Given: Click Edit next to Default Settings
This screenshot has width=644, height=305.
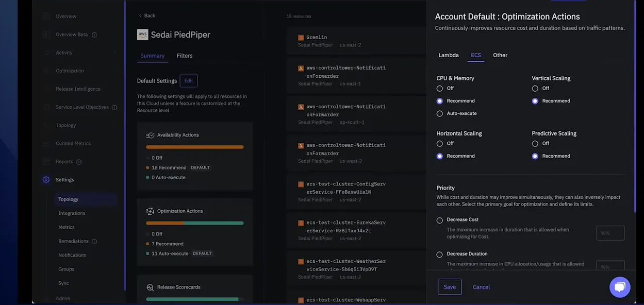Looking at the screenshot, I should point(189,81).
